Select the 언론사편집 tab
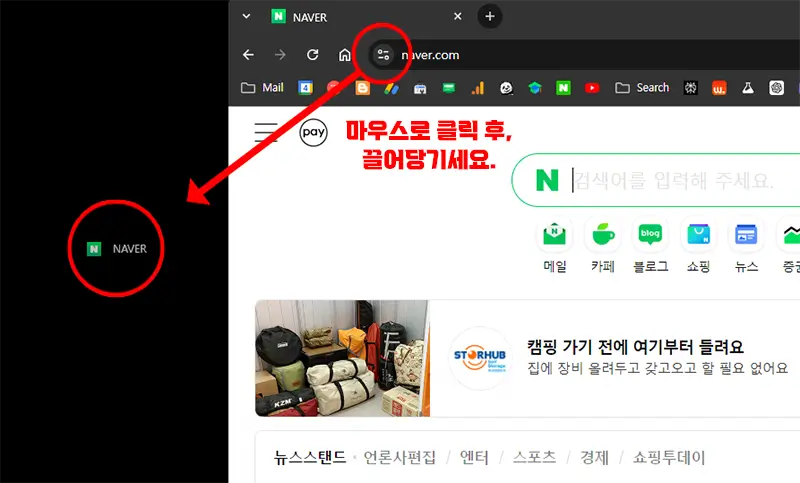The width and height of the screenshot is (800, 483). 399,457
